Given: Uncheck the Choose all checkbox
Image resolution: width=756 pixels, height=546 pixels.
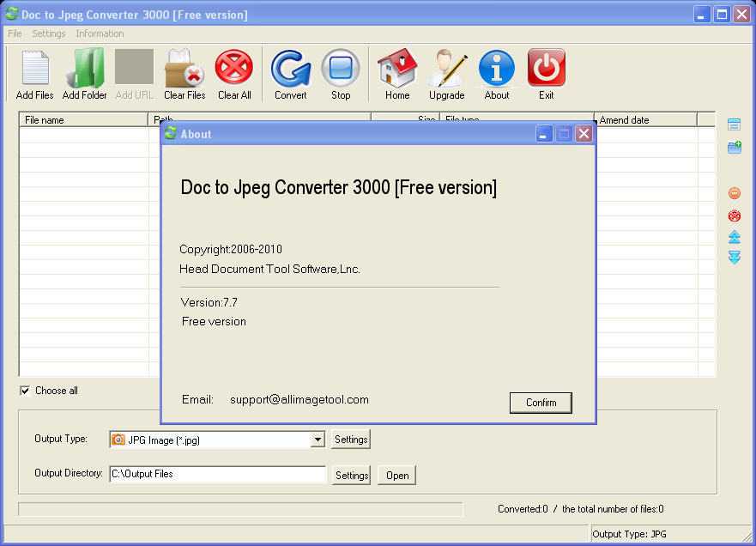Looking at the screenshot, I should pyautogui.click(x=25, y=391).
